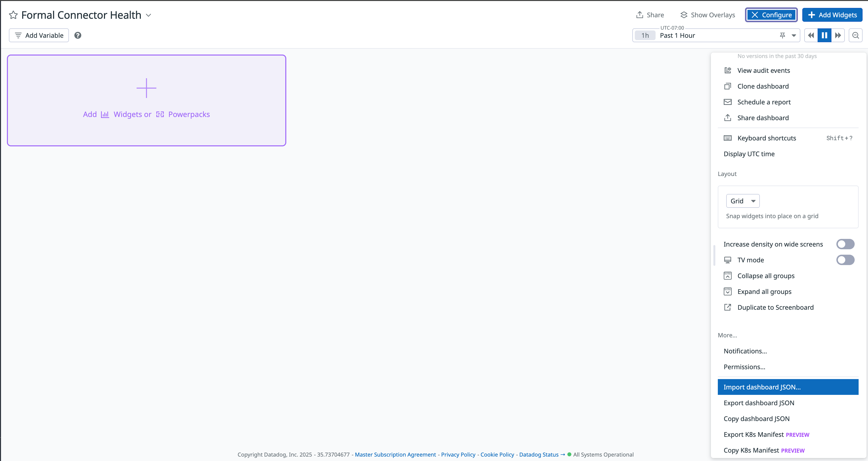Click the large plus to add widget
Image resolution: width=868 pixels, height=461 pixels.
pyautogui.click(x=146, y=88)
